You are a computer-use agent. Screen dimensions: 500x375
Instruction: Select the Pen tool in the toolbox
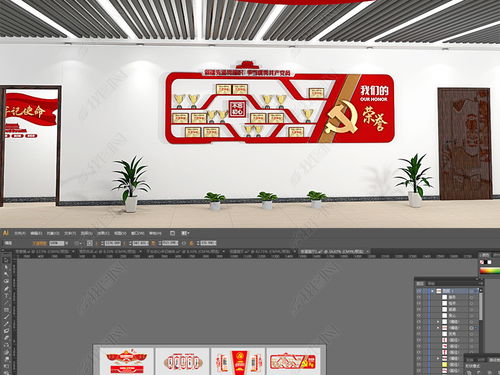[6, 289]
